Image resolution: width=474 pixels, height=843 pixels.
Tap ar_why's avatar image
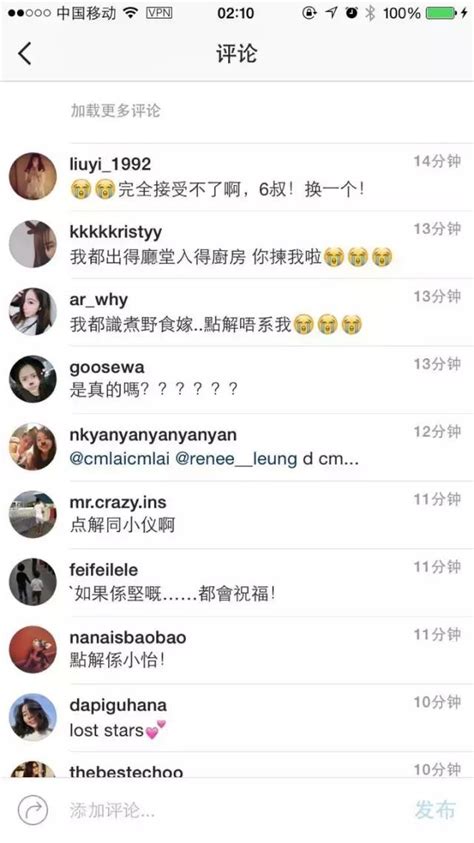pos(33,311)
